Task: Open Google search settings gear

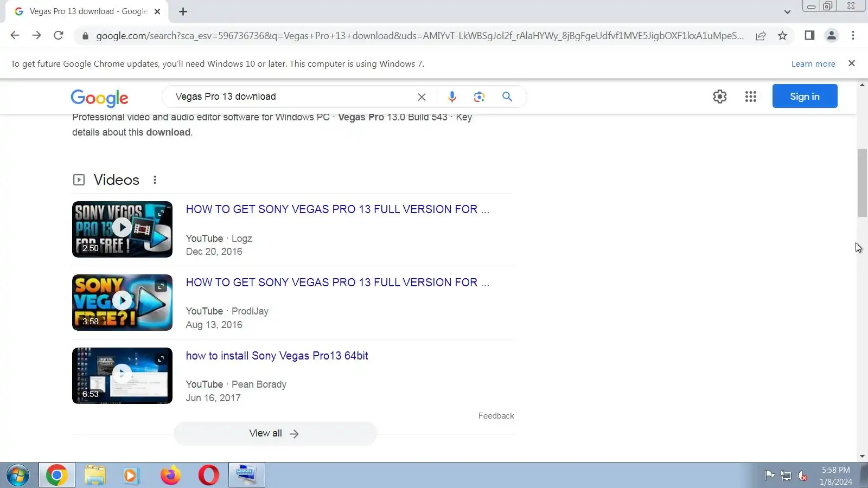Action: tap(719, 97)
